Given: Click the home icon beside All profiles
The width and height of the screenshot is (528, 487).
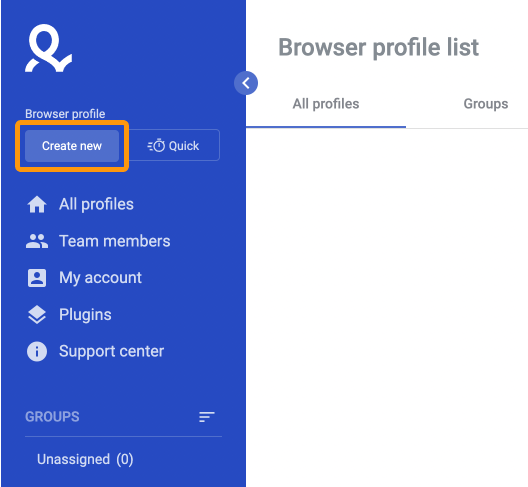Looking at the screenshot, I should [37, 204].
